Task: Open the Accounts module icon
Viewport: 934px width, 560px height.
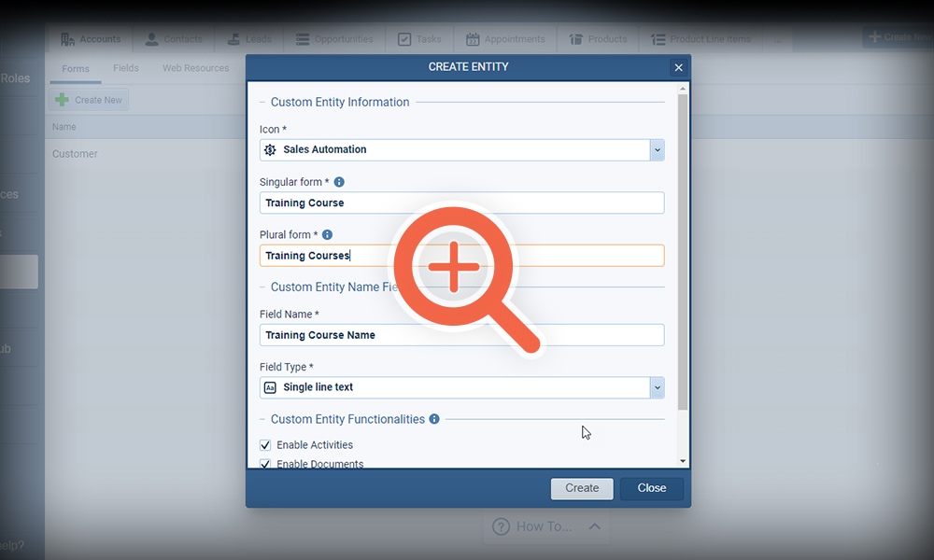Action: [x=66, y=38]
